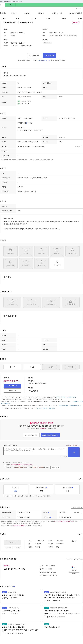Expand 채용 담당자 정보 열람하기 dropdown

click(50, 435)
